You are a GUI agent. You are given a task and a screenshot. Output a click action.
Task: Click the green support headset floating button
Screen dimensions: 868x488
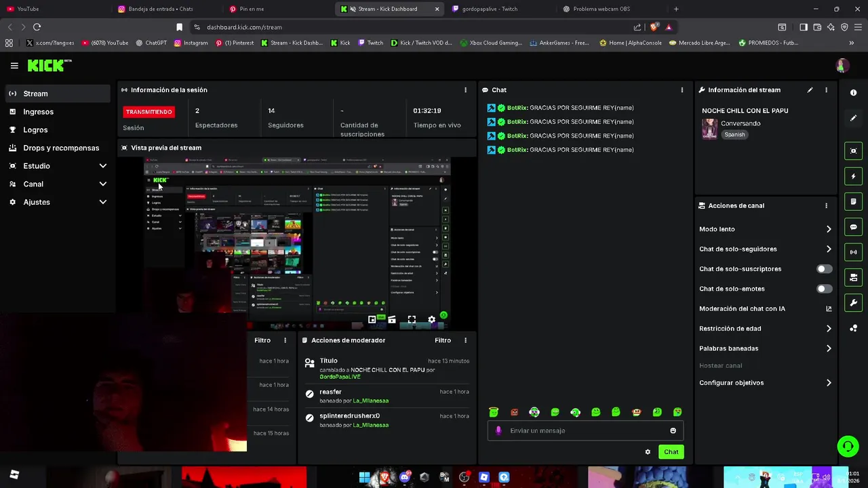pyautogui.click(x=848, y=446)
